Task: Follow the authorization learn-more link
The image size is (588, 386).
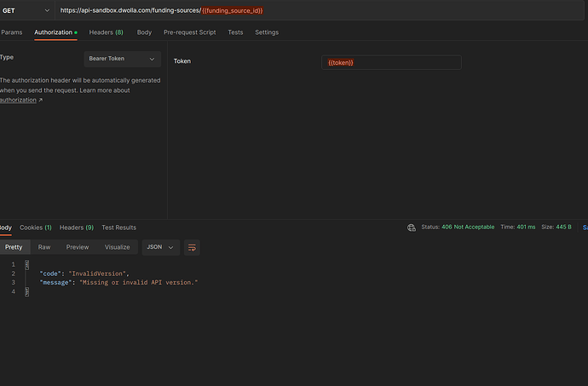Action: (x=19, y=100)
